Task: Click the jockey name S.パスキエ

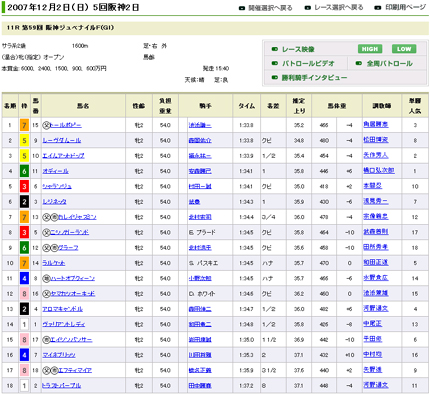Action: 204,263
